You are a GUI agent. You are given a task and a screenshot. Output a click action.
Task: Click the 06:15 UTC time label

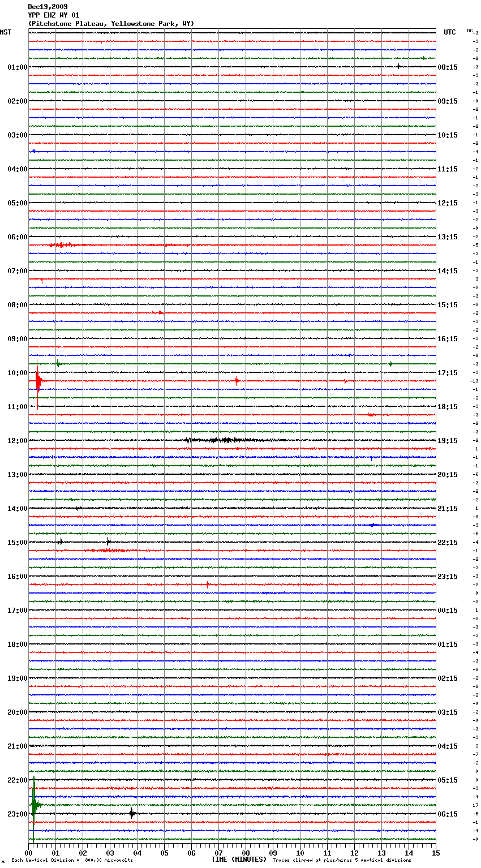point(448,814)
